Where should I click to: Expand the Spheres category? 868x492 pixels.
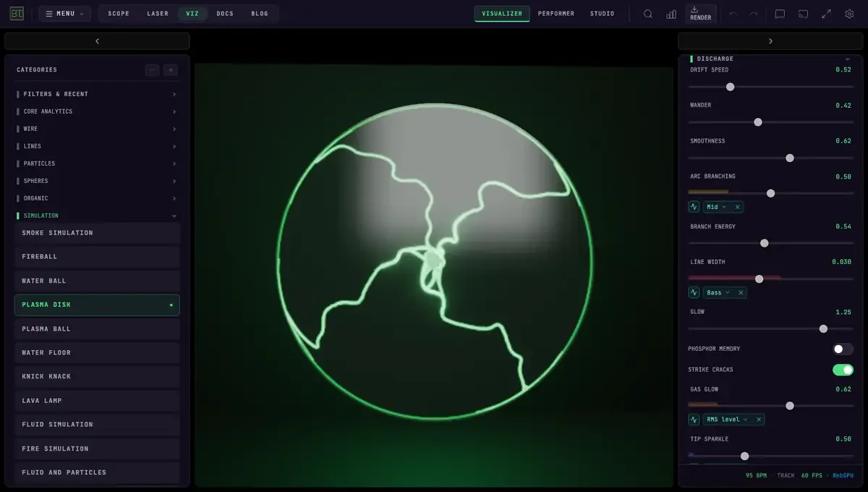point(97,181)
